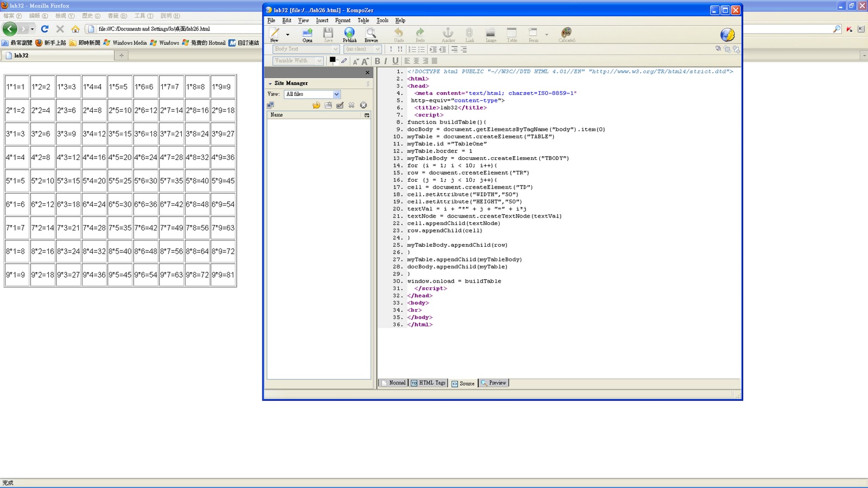Collapse the Site Manager panel arrow
The height and width of the screenshot is (488, 868).
pos(270,84)
